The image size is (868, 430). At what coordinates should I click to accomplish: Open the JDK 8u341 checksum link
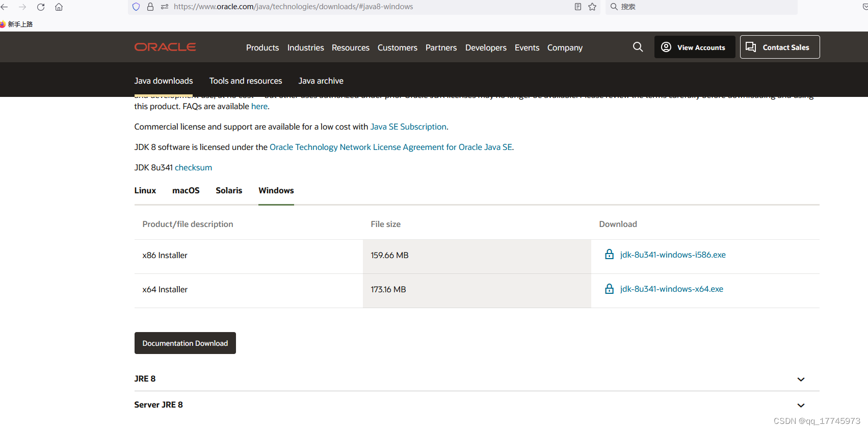click(193, 167)
